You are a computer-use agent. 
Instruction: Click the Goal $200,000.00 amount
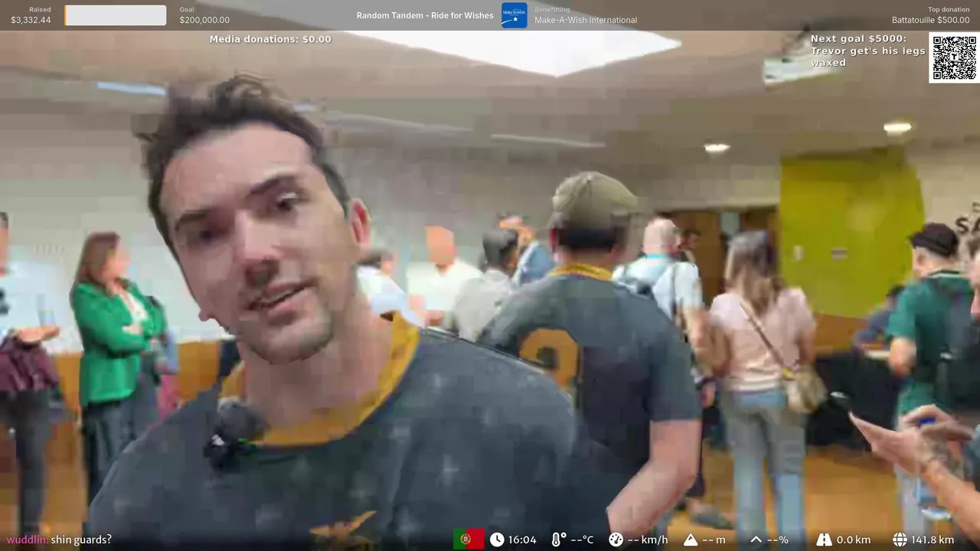(x=204, y=20)
